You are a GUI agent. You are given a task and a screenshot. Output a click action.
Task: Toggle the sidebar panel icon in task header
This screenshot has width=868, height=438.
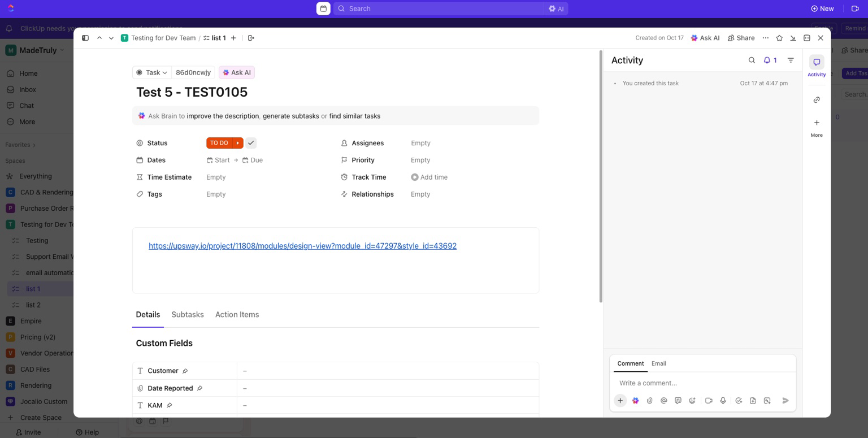(85, 38)
